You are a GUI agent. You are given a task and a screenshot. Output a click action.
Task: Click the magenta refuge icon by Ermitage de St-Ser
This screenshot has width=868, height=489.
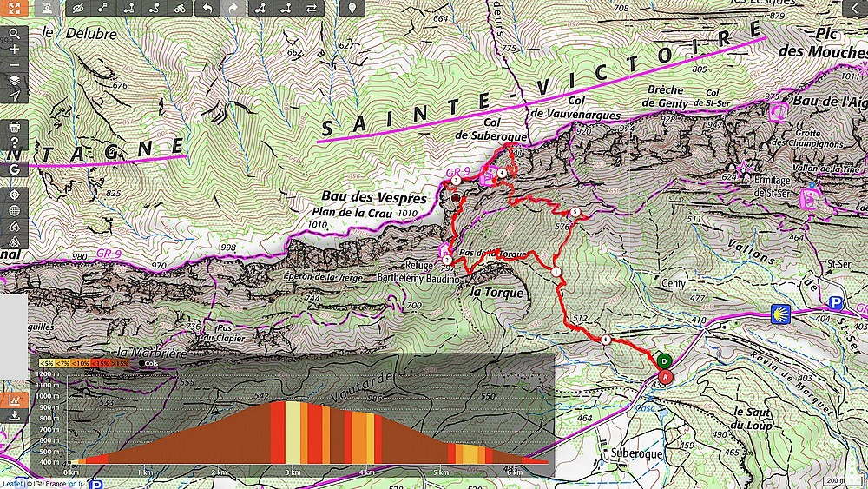[809, 198]
